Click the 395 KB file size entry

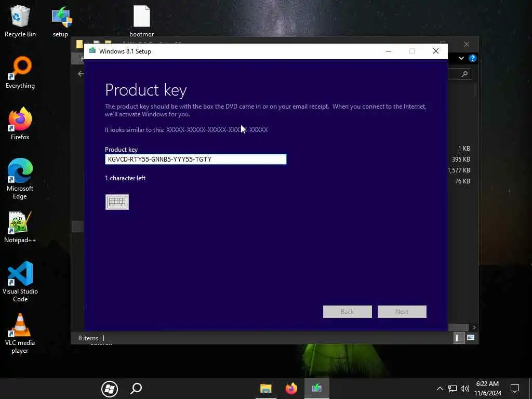(x=461, y=159)
